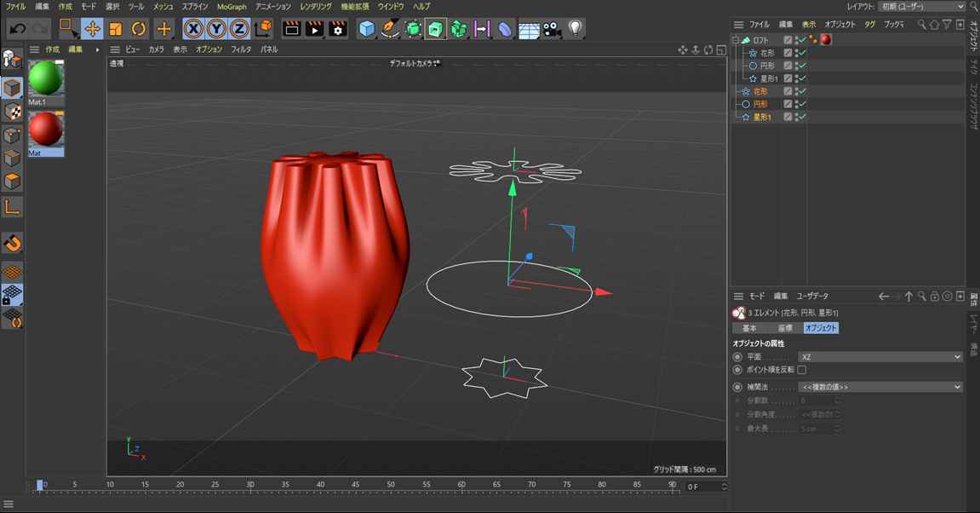Select the green Mat.1 material swatch
The height and width of the screenshot is (513, 980).
pyautogui.click(x=46, y=79)
